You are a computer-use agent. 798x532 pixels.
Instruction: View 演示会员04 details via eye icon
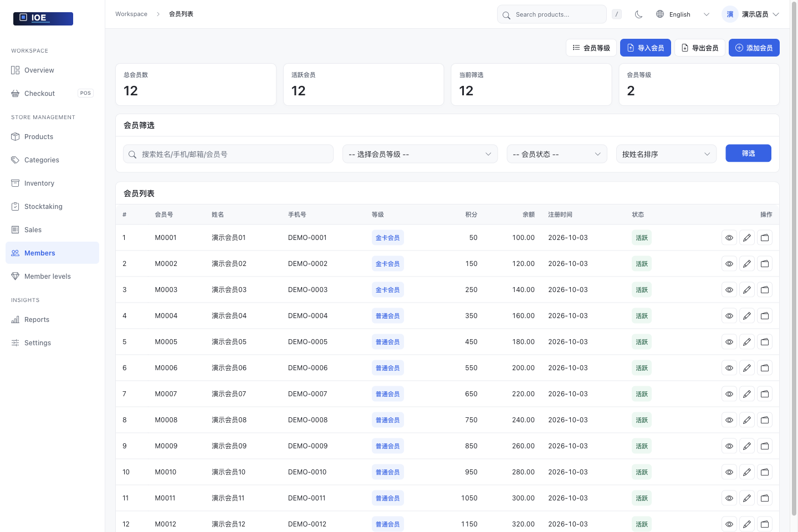tap(729, 316)
